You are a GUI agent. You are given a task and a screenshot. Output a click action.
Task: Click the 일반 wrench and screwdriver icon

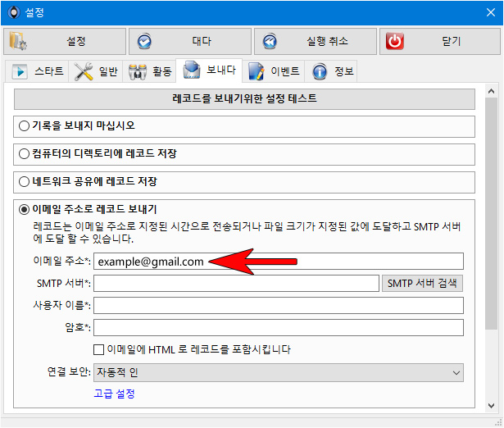84,71
